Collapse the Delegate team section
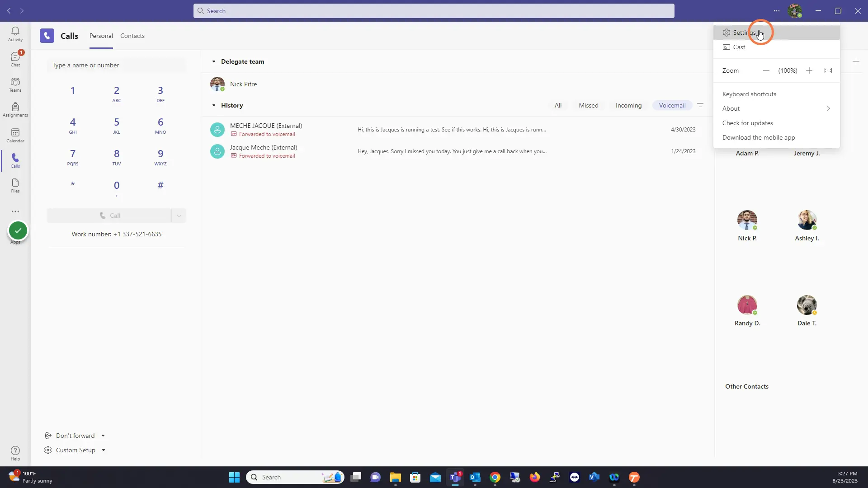The width and height of the screenshot is (868, 488). tap(214, 61)
